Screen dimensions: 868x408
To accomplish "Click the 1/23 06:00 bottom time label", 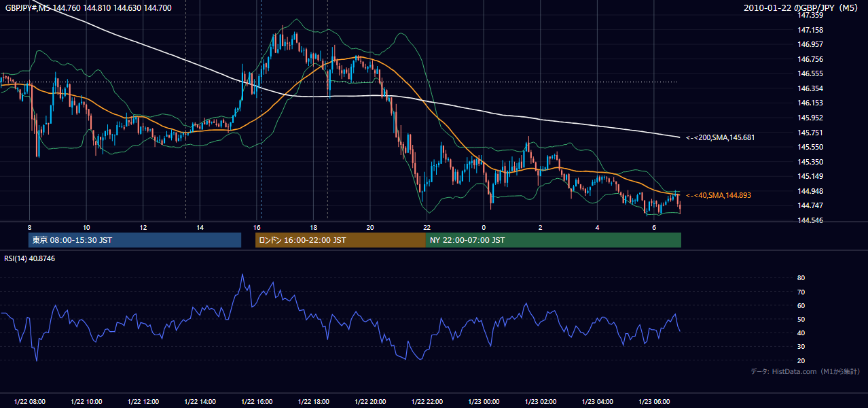I will point(653,402).
